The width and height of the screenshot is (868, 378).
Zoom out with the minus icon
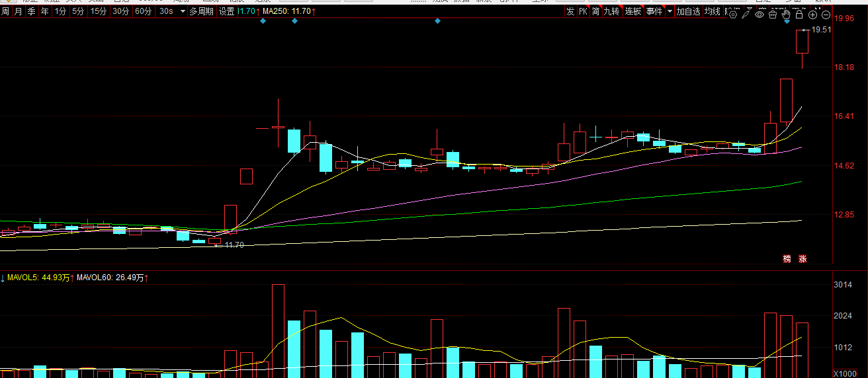tap(826, 14)
